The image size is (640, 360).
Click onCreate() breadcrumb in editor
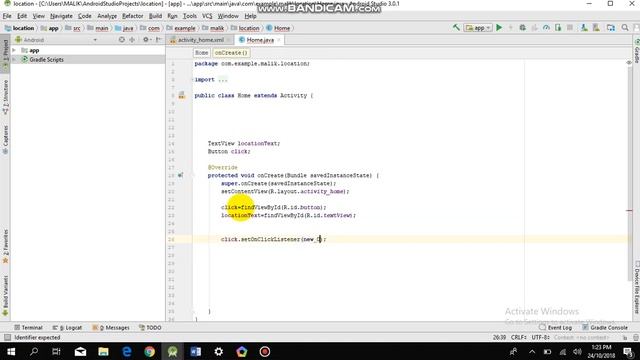pos(231,53)
